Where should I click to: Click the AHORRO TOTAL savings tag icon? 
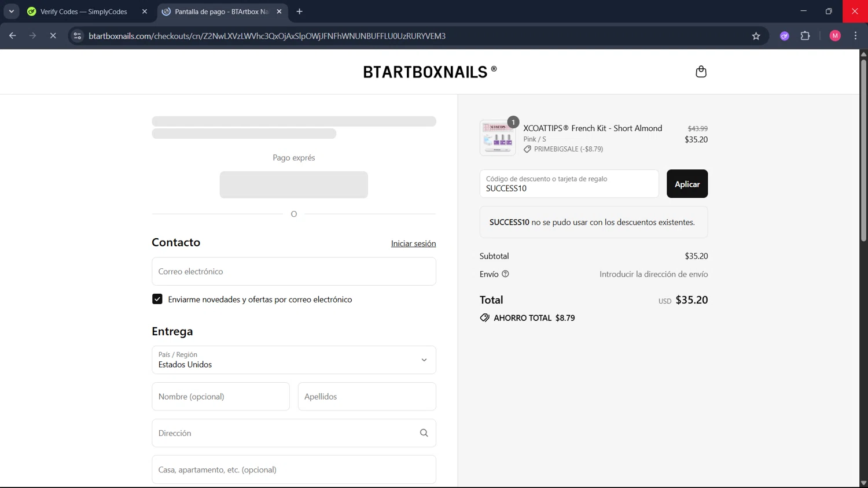coord(484,318)
